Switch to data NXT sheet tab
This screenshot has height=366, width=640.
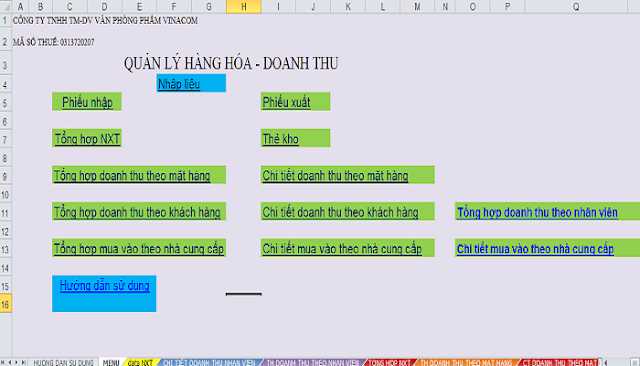point(140,362)
